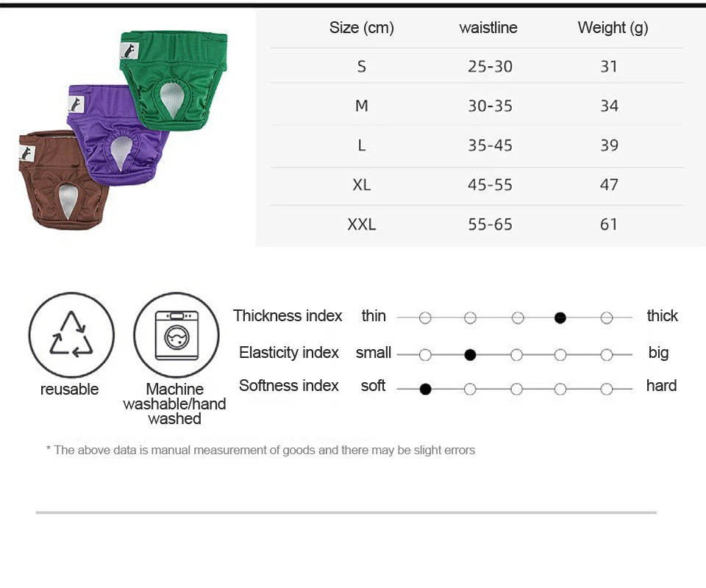The width and height of the screenshot is (706, 588).
Task: Click the S size row label
Action: click(x=361, y=67)
